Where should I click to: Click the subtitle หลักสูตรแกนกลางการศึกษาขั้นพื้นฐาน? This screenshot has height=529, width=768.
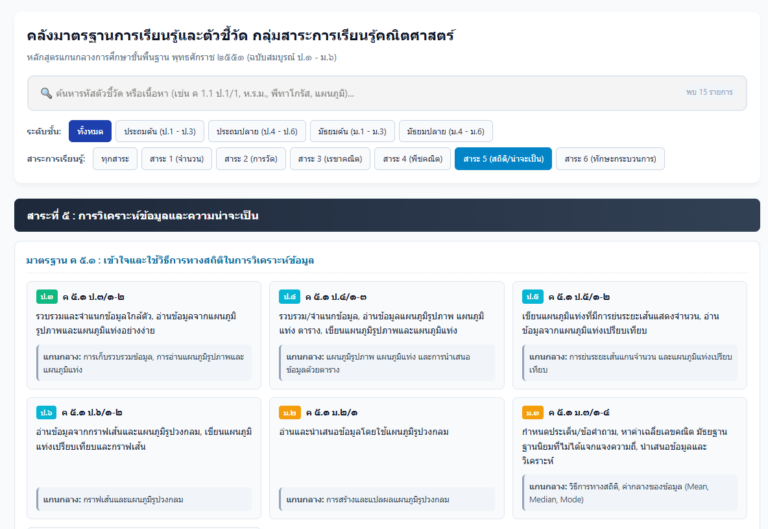(182, 57)
